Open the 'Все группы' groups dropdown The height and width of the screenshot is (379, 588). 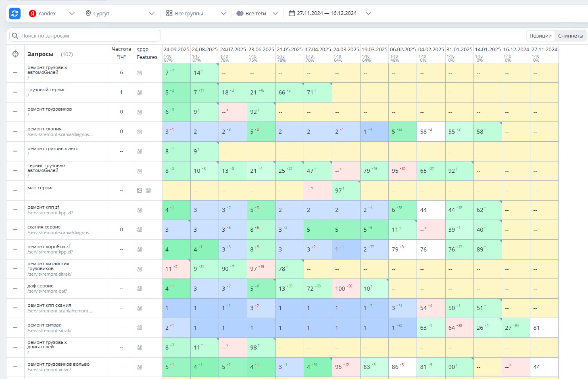click(196, 13)
